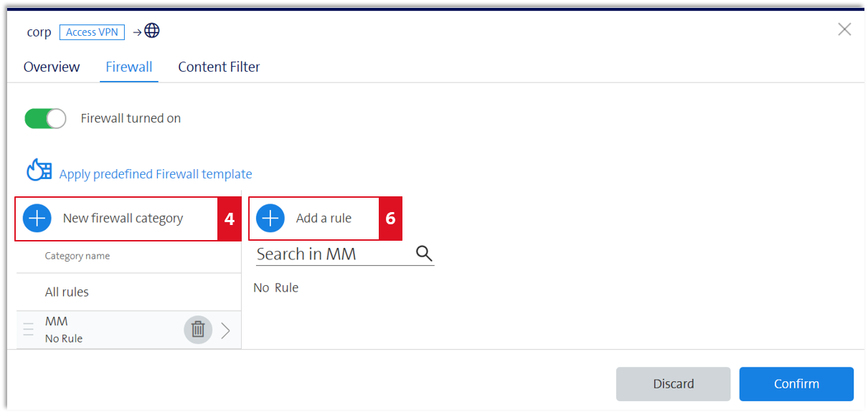
Task: Click the Access VPN badge
Action: click(x=93, y=32)
